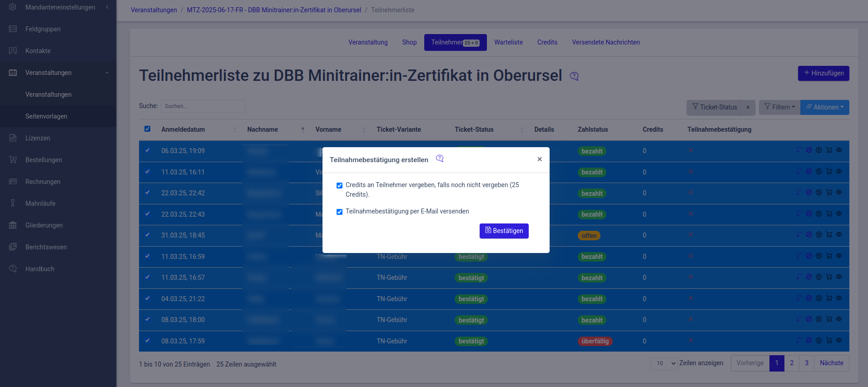The height and width of the screenshot is (387, 868).
Task: Click the Hinzufügen button
Action: point(823,73)
